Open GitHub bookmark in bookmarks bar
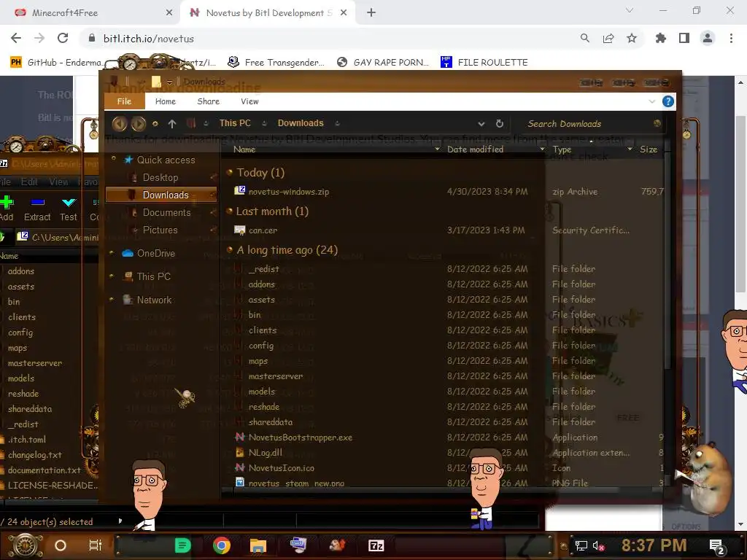This screenshot has height=560, width=747. coord(55,63)
